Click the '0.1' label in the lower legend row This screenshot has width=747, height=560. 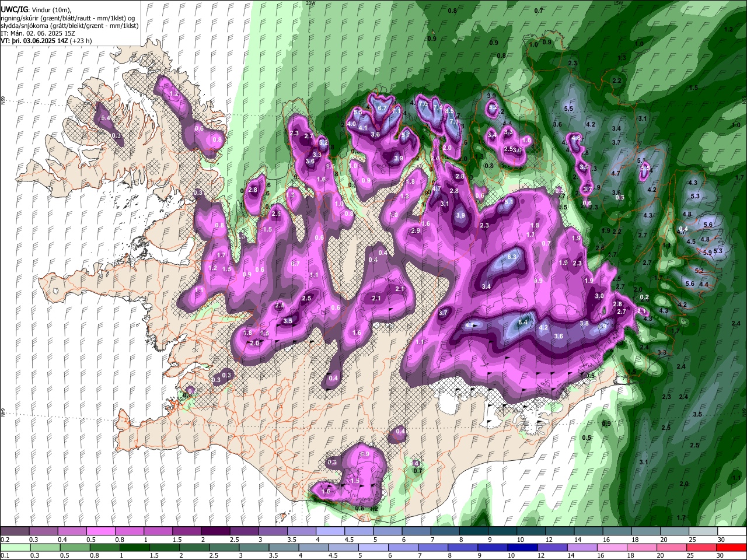pos(5,555)
